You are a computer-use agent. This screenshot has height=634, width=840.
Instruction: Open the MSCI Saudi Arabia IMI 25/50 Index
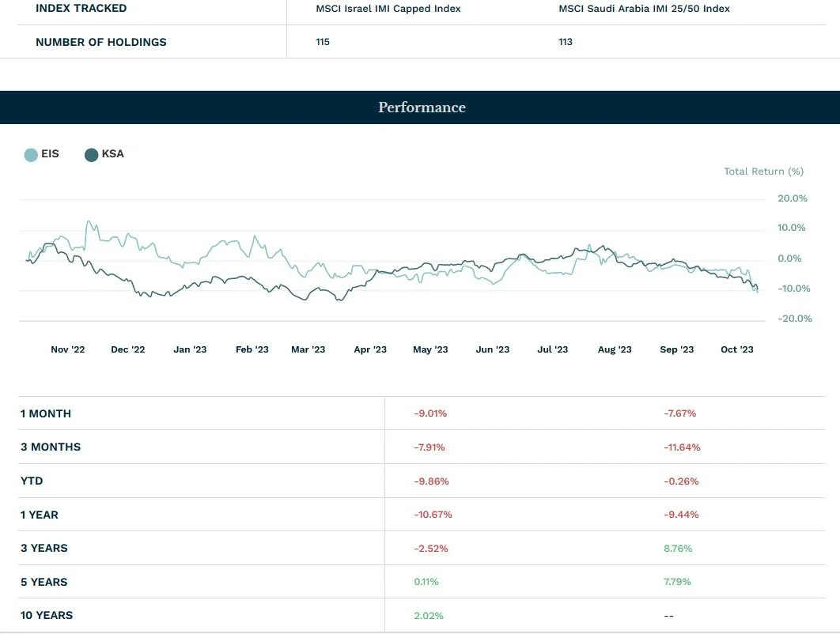pos(645,9)
